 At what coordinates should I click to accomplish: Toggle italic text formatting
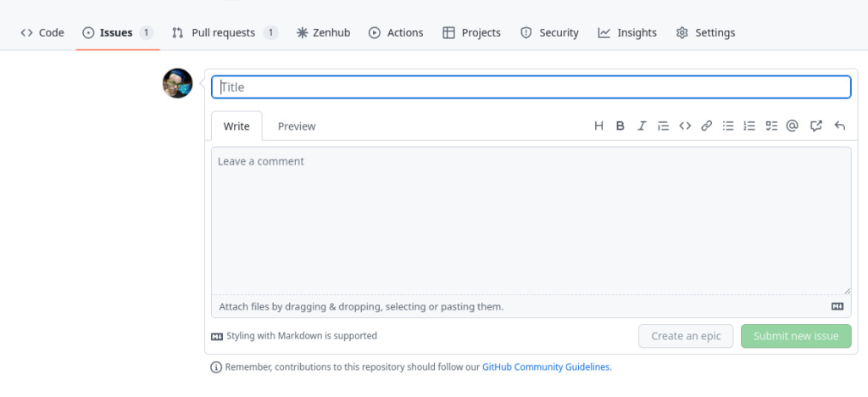pos(642,126)
